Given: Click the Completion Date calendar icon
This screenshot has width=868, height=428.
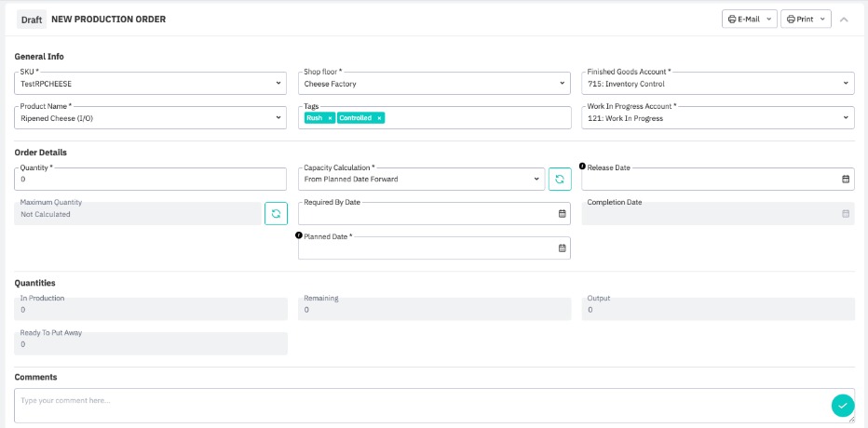Looking at the screenshot, I should coord(846,213).
